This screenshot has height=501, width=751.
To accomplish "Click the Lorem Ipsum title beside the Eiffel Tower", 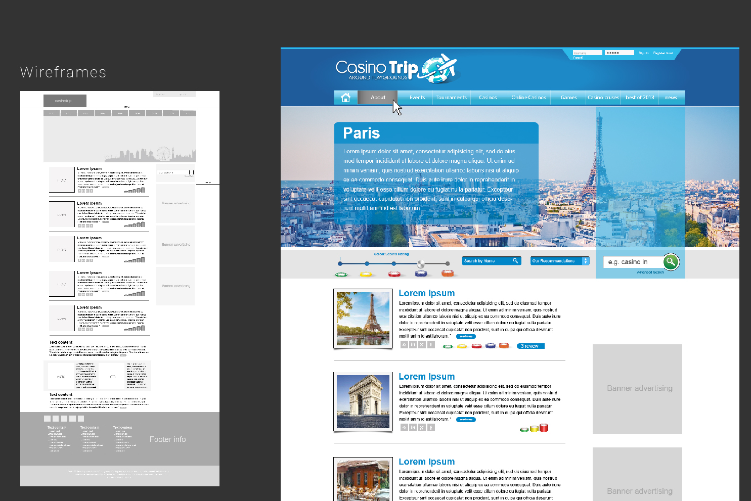I will pos(426,293).
